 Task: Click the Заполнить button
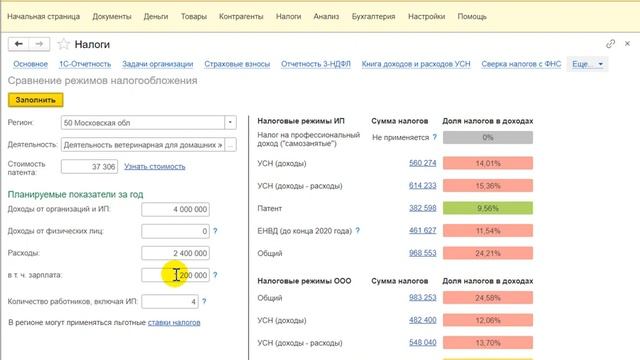click(36, 100)
